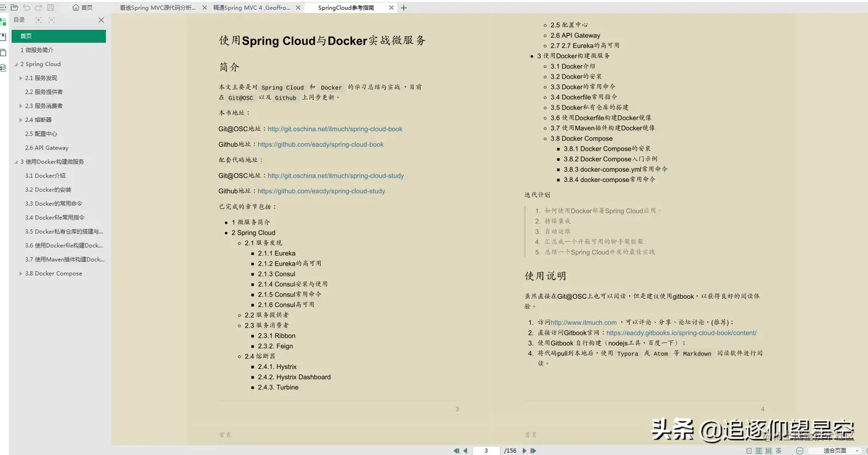
Task: Click the page number input field
Action: tap(486, 451)
